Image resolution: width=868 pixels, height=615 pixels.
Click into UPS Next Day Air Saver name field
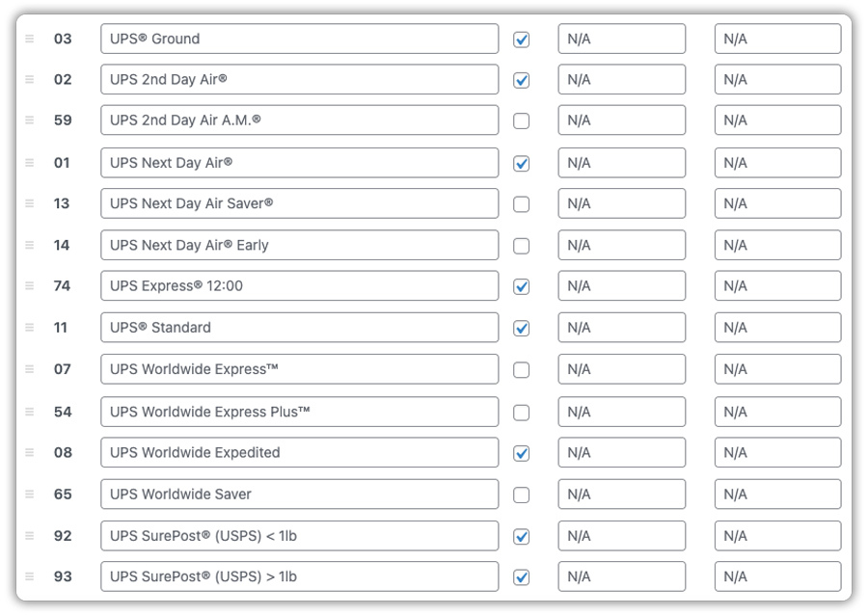pos(300,203)
